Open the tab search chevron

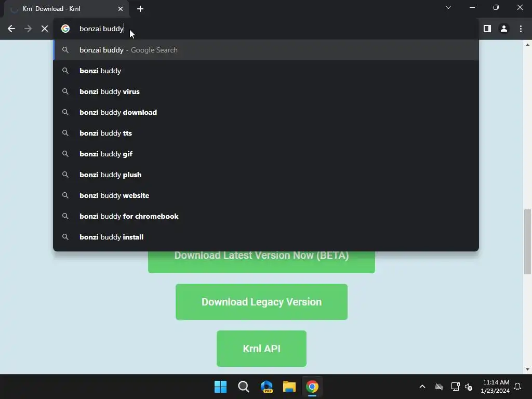tap(448, 7)
